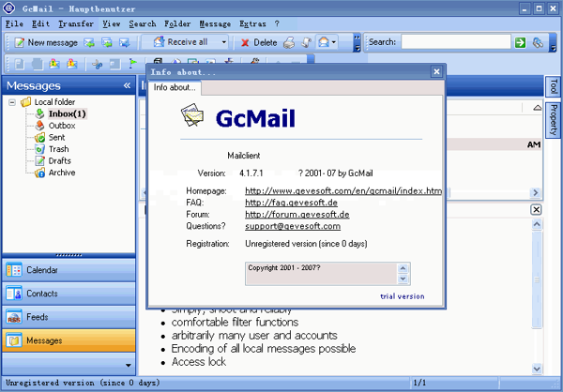563x392 pixels.
Task: Click the print icon next to Delete
Action: [290, 42]
